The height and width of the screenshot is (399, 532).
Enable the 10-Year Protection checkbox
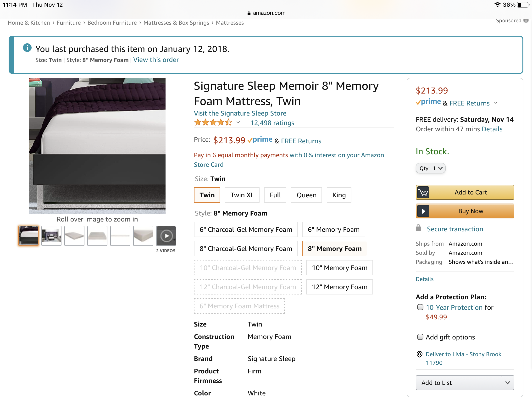tap(420, 307)
